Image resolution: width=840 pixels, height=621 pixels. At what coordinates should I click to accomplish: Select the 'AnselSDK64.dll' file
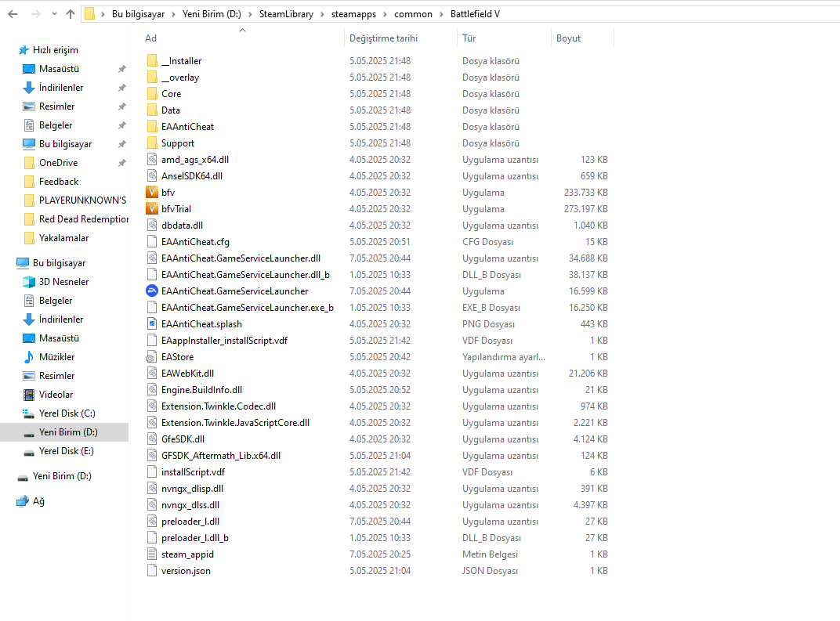click(x=192, y=175)
